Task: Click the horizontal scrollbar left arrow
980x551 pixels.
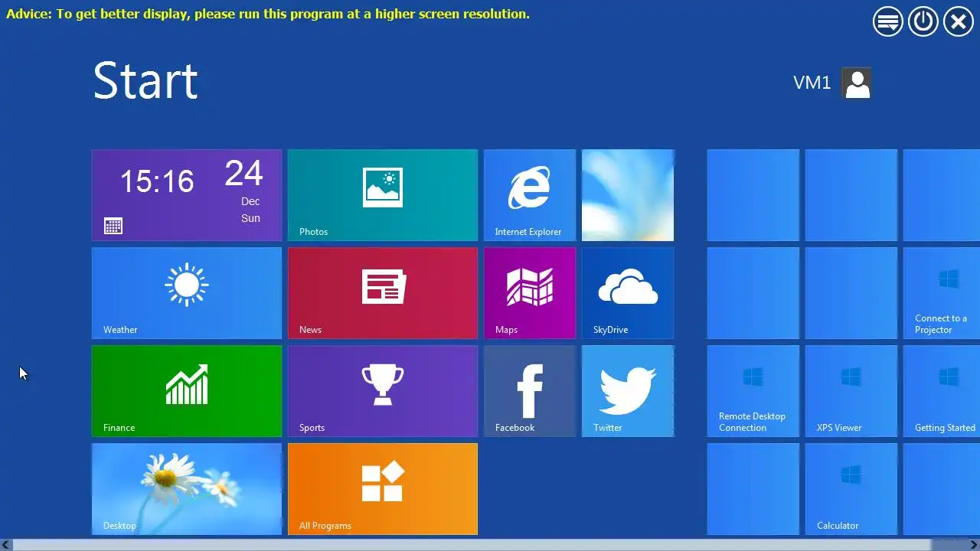Action: (6, 545)
